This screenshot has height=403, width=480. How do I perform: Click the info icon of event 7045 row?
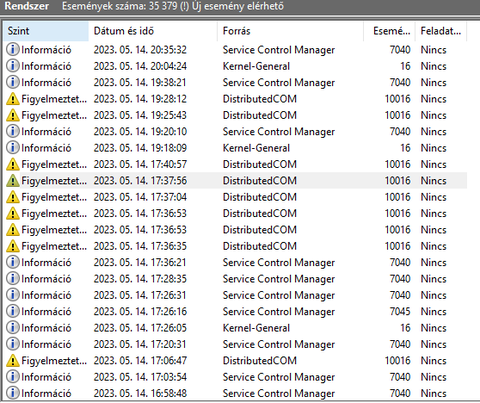[x=13, y=311]
